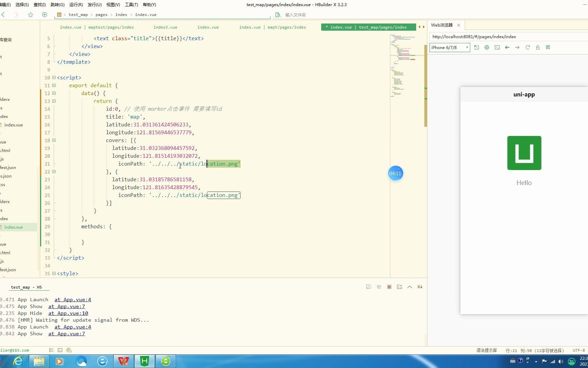Bookmark file with the star icon
The image size is (588, 368).
click(31, 15)
